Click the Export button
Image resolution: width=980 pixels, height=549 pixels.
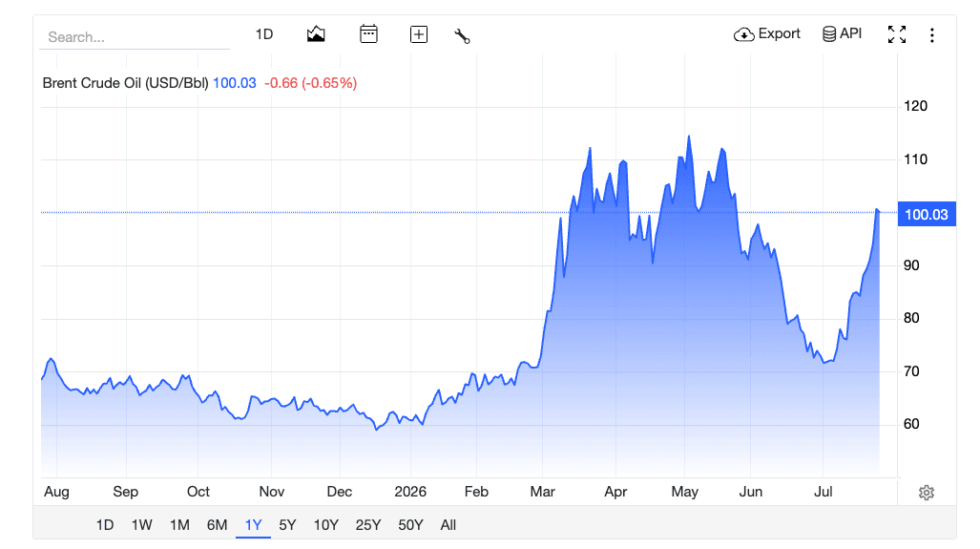(767, 33)
